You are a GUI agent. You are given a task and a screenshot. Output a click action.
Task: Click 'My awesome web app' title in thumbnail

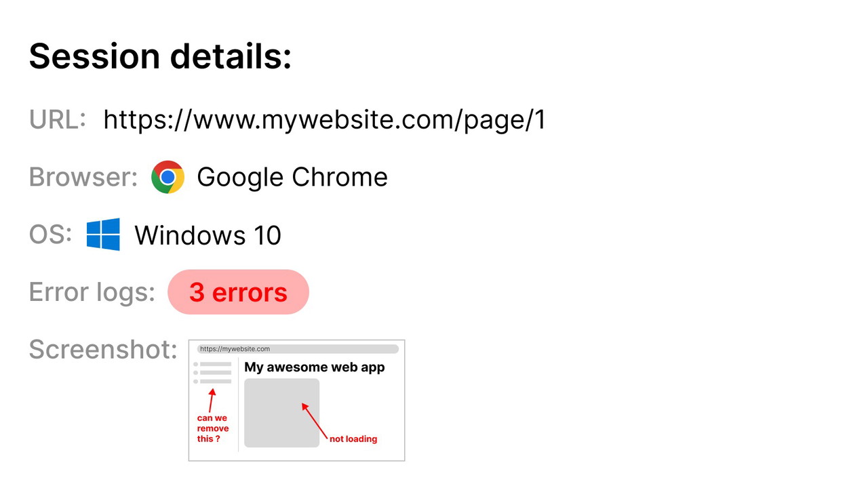coord(314,367)
